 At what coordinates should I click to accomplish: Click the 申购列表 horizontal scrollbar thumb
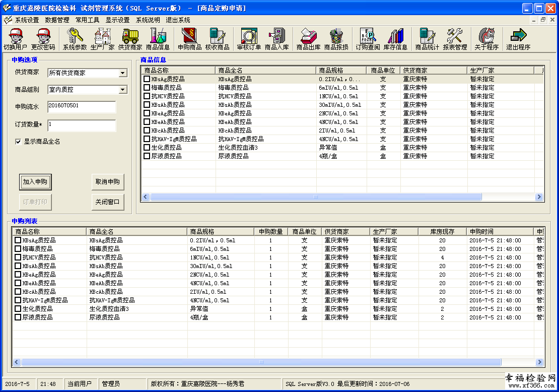[x=261, y=362]
